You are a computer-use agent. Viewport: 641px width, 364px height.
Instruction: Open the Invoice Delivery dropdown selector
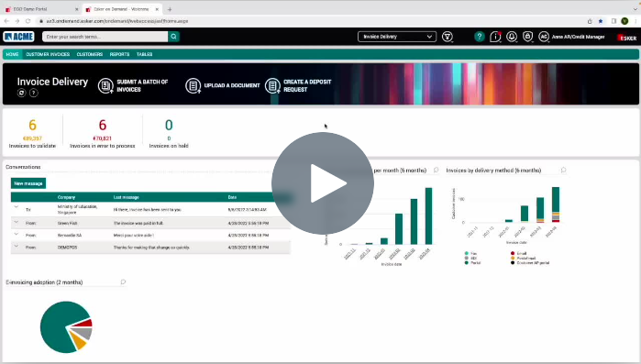(397, 37)
